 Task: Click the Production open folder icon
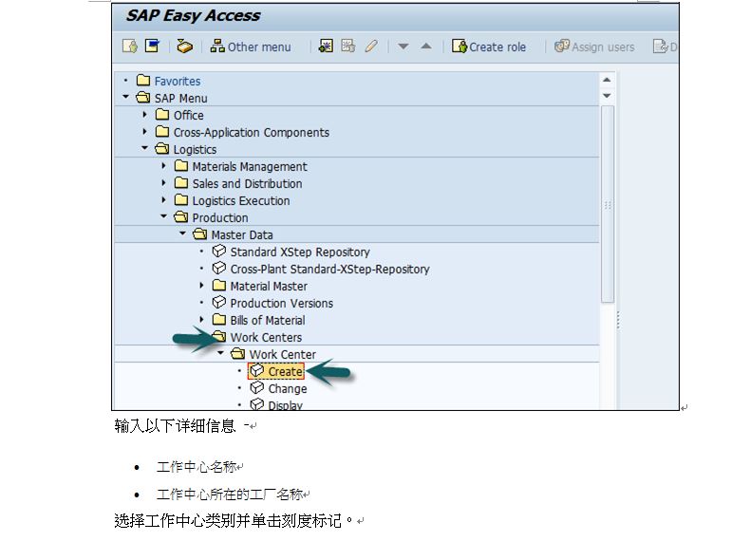(180, 216)
